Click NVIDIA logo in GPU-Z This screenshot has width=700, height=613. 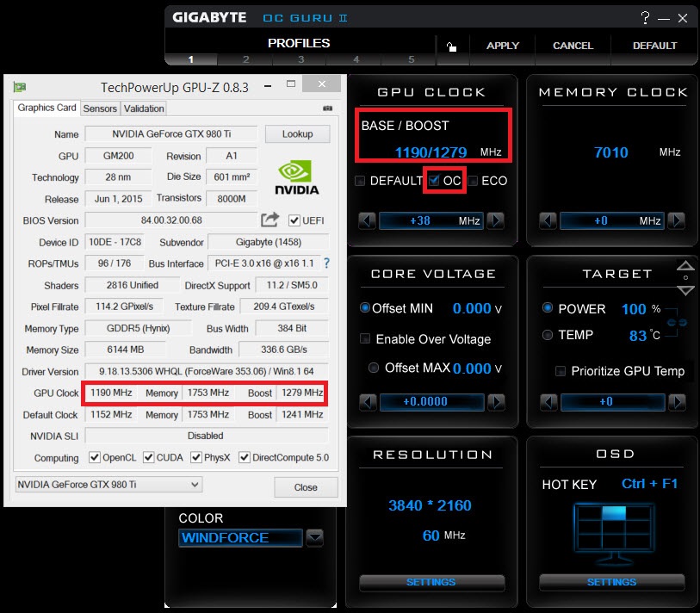click(296, 177)
